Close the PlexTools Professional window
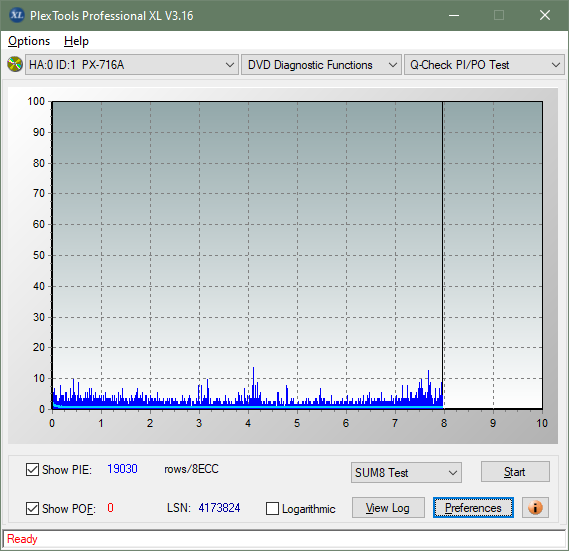The image size is (569, 551). [545, 15]
